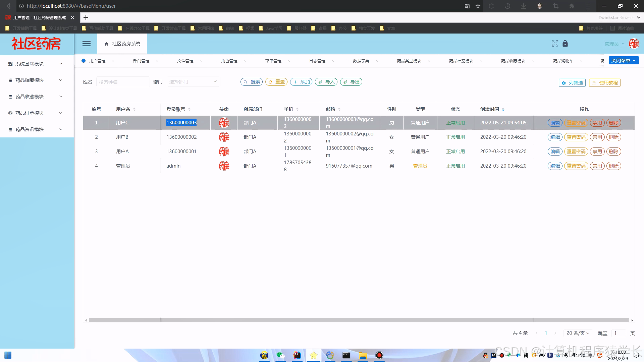The image size is (644, 362).
Task: Click the 添加 button
Action: tap(301, 82)
